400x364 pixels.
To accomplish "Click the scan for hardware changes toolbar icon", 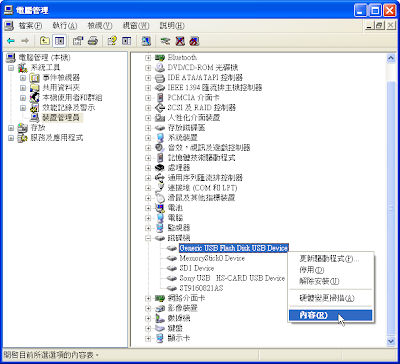I will 146,41.
